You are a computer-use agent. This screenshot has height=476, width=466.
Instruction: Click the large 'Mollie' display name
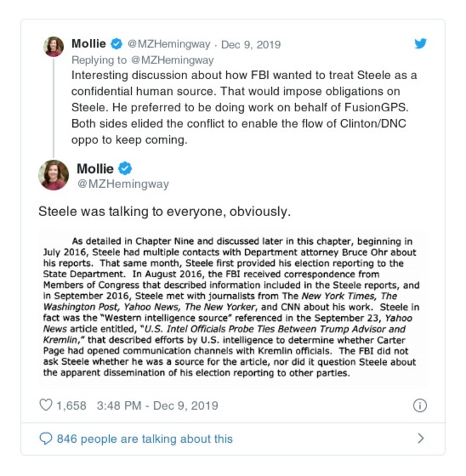pos(95,169)
